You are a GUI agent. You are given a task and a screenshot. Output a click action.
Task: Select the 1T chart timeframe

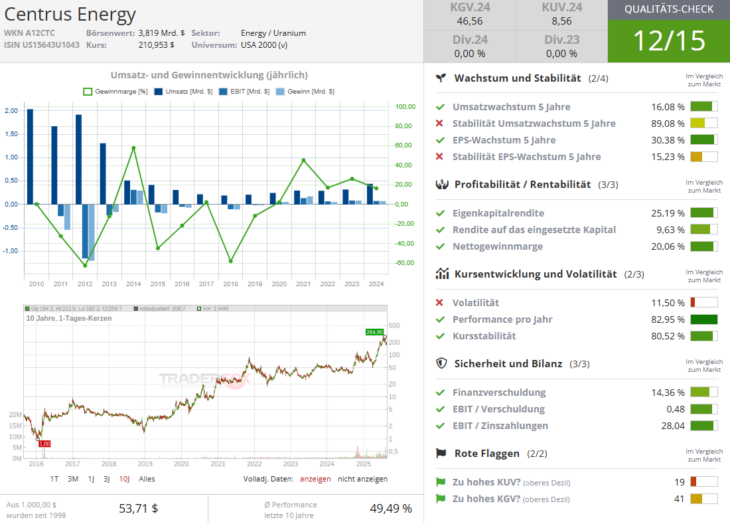point(54,479)
